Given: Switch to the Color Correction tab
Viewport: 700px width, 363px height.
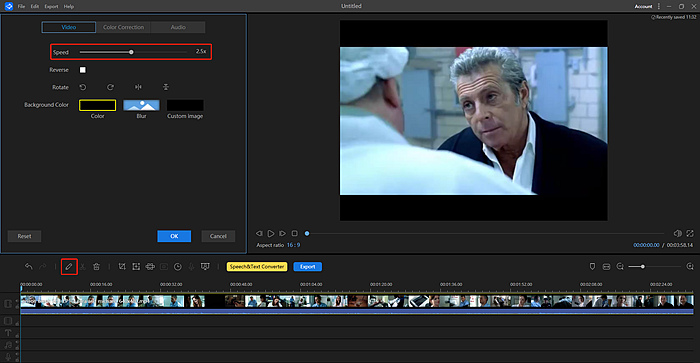Looking at the screenshot, I should [x=124, y=27].
